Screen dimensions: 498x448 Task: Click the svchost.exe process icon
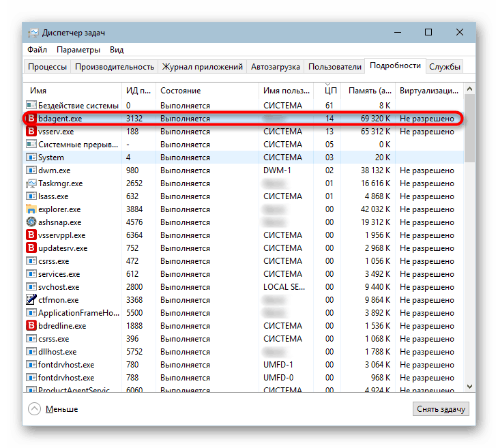point(31,287)
